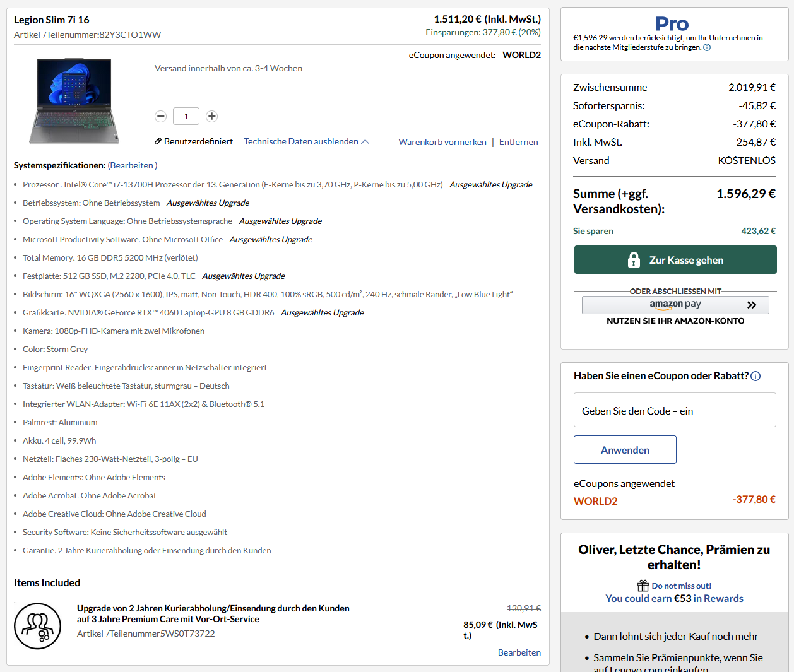Screen dimensions: 794x672
Task: Click the applied WORLD2 coupon in sidebar
Action: 595,501
